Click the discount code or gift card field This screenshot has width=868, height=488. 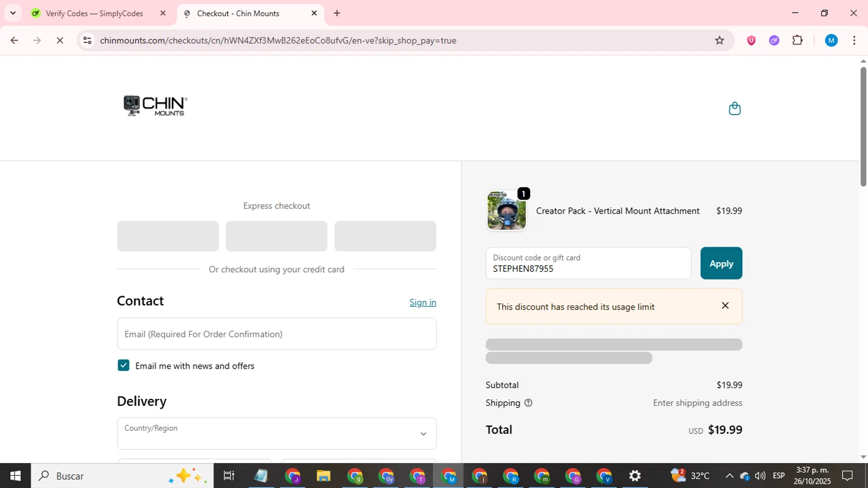(x=588, y=263)
